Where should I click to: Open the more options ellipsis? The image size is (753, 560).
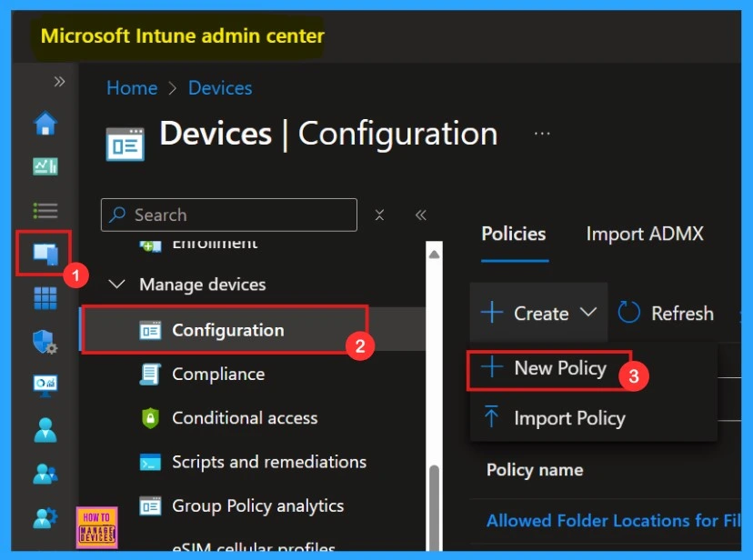coord(542,134)
